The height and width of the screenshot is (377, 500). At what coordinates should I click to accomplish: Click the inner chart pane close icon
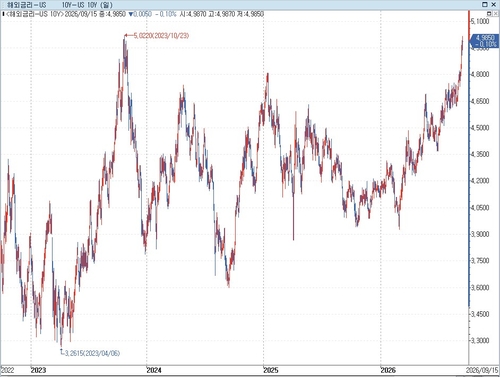click(495, 14)
